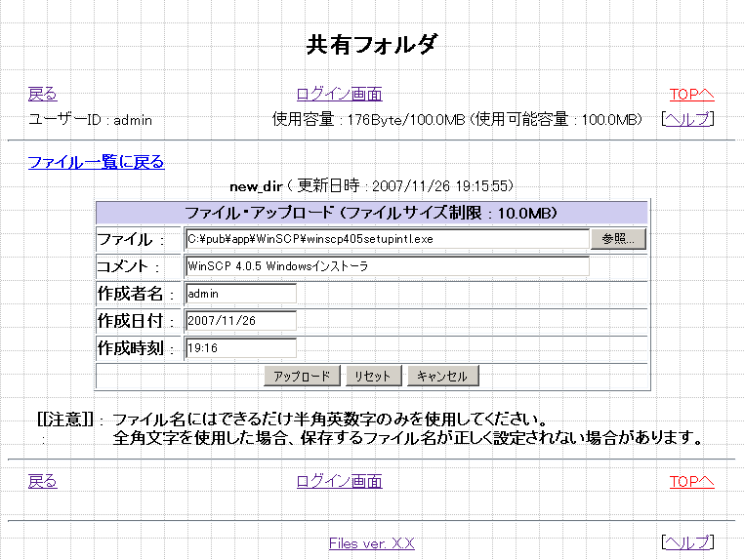The image size is (744, 560).
Task: Open the bottom ヘルプ help link
Action: [x=687, y=542]
